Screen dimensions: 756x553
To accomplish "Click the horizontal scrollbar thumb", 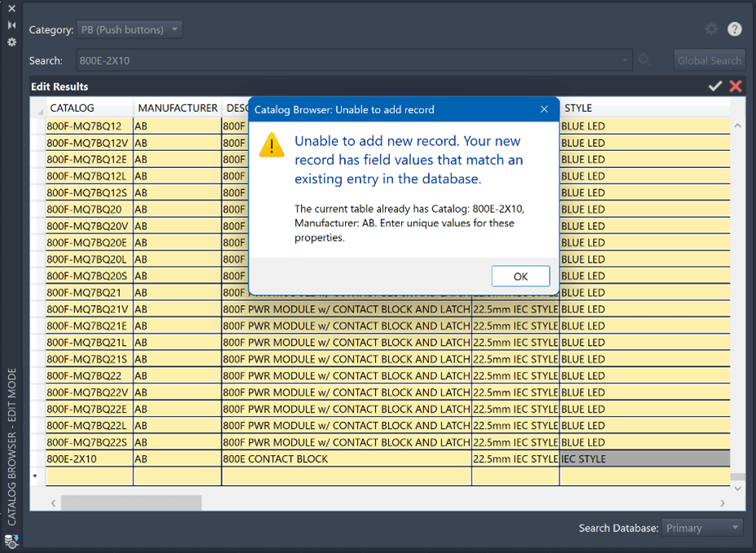I will pos(131,503).
